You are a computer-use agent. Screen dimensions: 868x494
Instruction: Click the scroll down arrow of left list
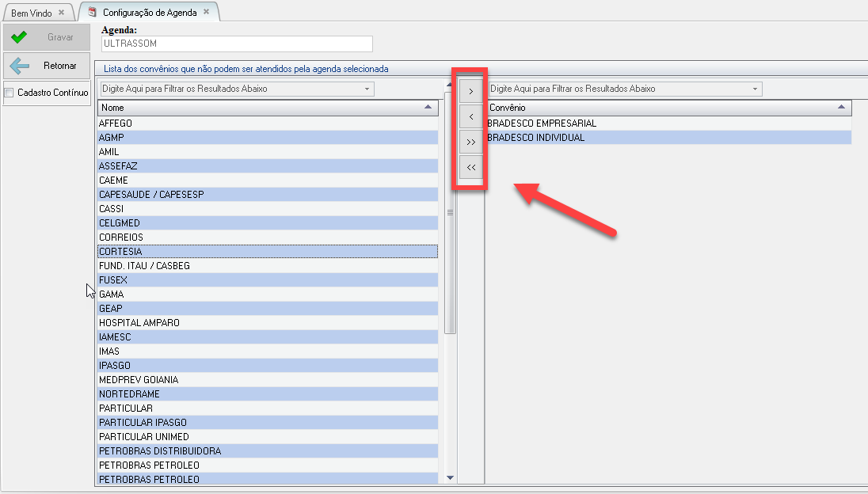pos(451,478)
